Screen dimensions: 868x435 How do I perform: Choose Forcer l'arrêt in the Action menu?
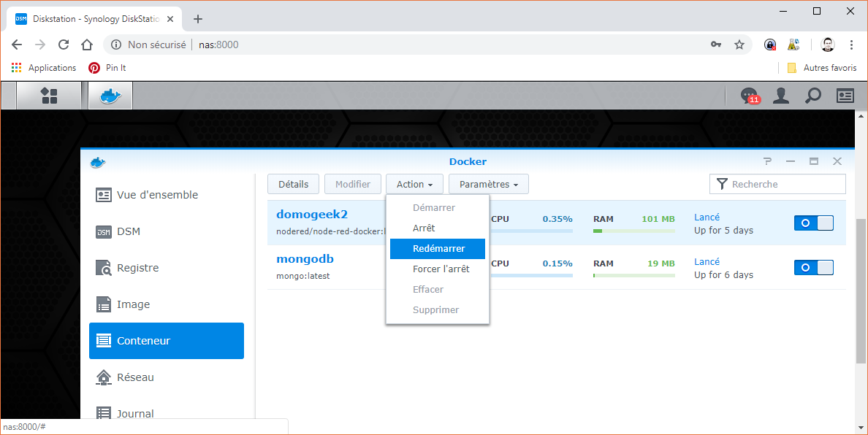[x=438, y=269]
